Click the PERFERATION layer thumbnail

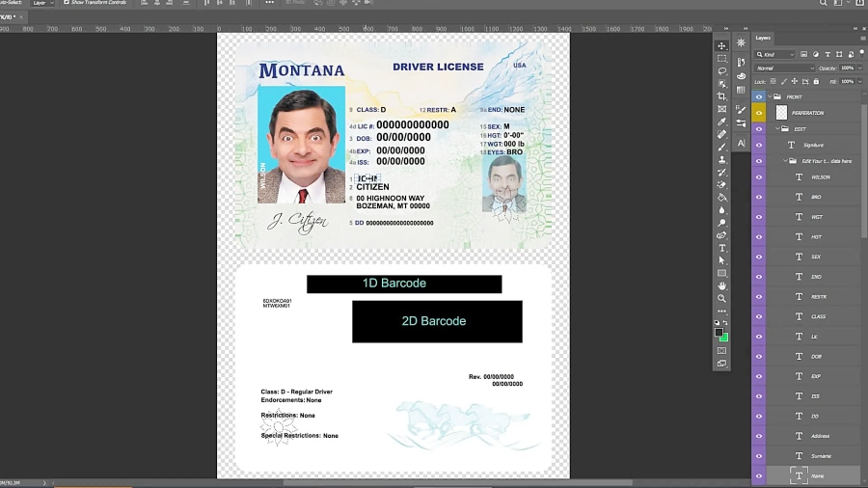(x=781, y=113)
